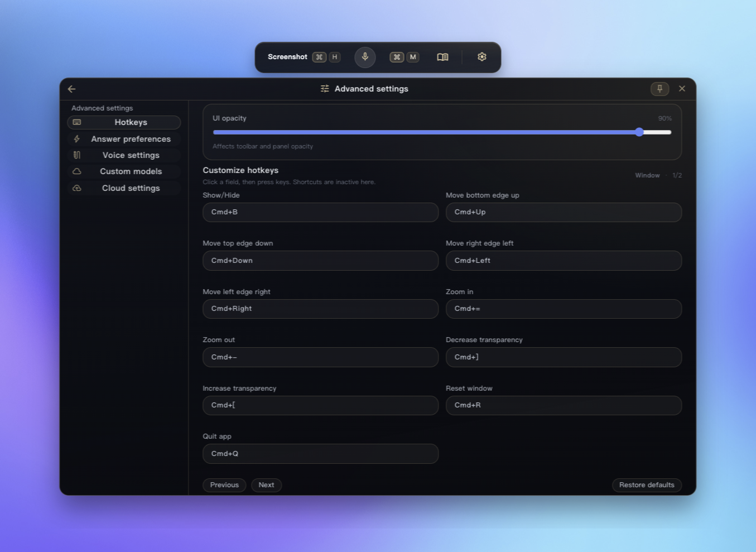The image size is (756, 552).
Task: Click the Cmd+M shortcut keys in toolbar
Action: [405, 57]
